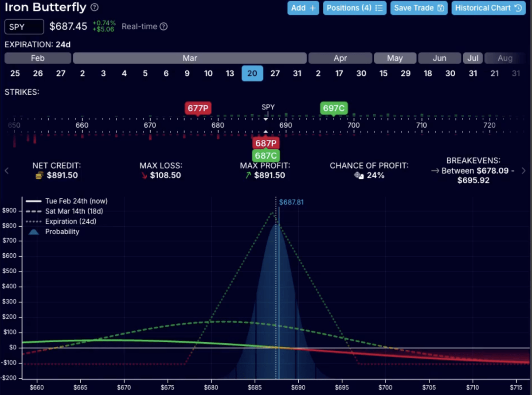Click the list icon inside Positions button
This screenshot has width=532, height=395.
379,8
